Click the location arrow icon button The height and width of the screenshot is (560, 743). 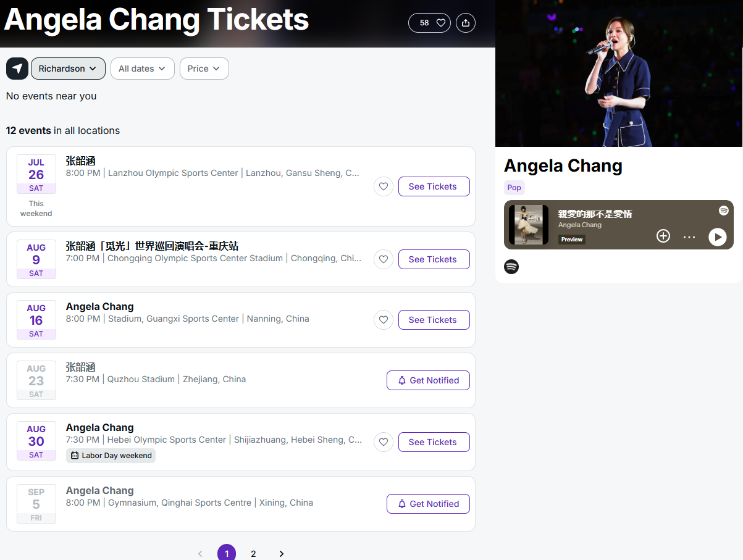17,69
